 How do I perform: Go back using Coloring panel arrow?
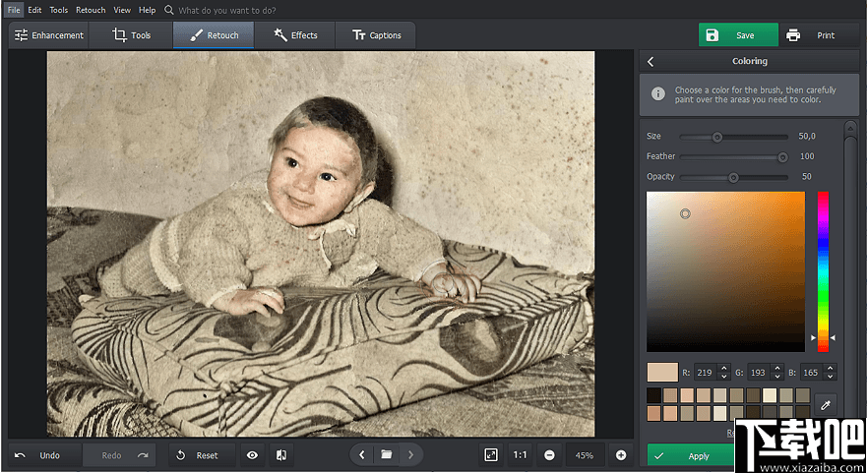click(x=651, y=61)
